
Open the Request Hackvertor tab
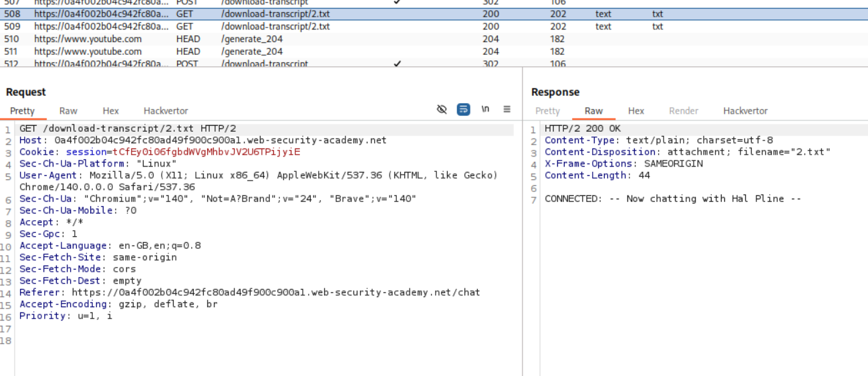[166, 111]
